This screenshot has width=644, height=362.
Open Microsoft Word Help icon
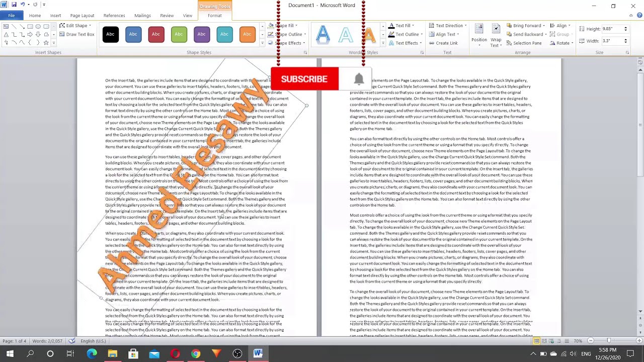tap(639, 16)
